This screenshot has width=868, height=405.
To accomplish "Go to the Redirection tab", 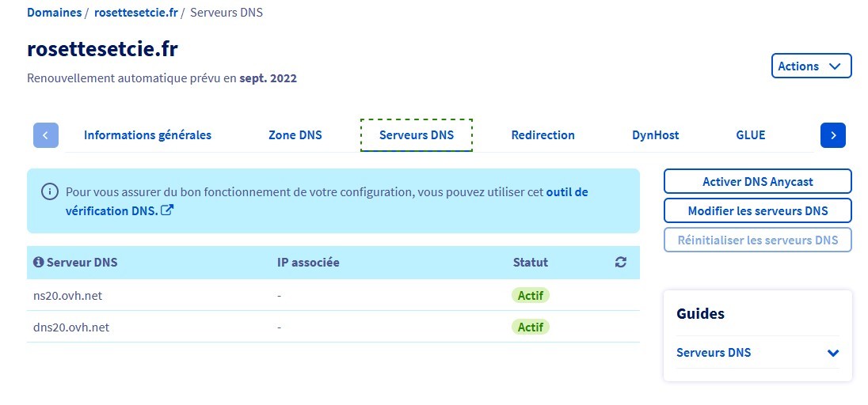I will (x=543, y=135).
